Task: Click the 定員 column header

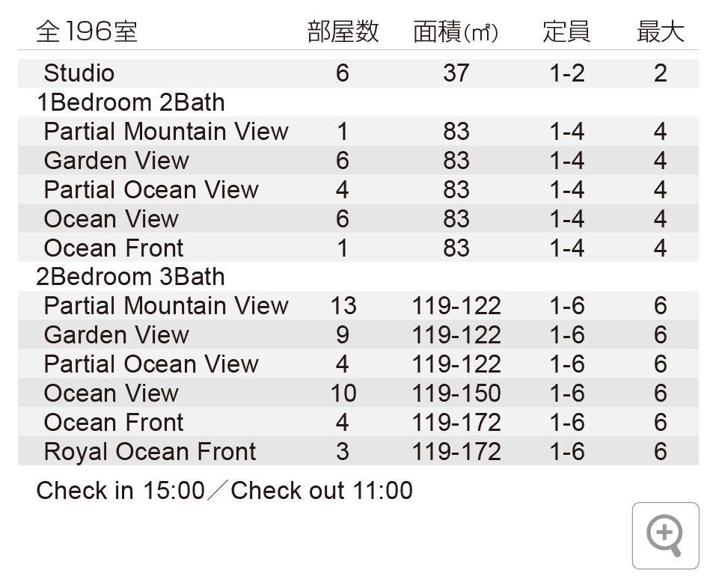Action: tap(566, 32)
